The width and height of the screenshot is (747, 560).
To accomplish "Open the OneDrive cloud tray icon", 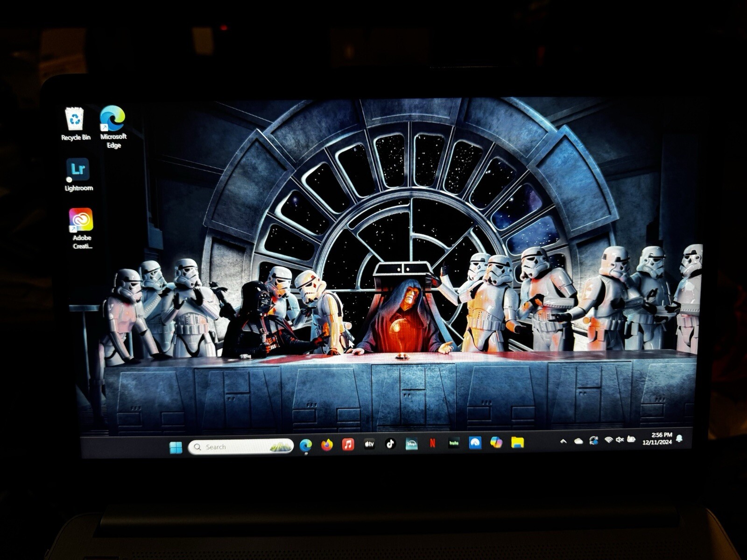I will (x=578, y=441).
